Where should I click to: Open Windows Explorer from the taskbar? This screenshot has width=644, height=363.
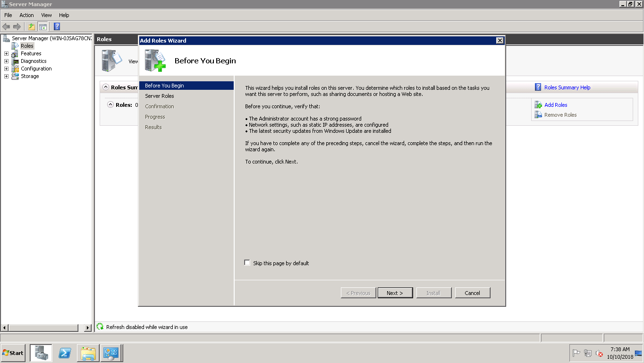(x=88, y=353)
